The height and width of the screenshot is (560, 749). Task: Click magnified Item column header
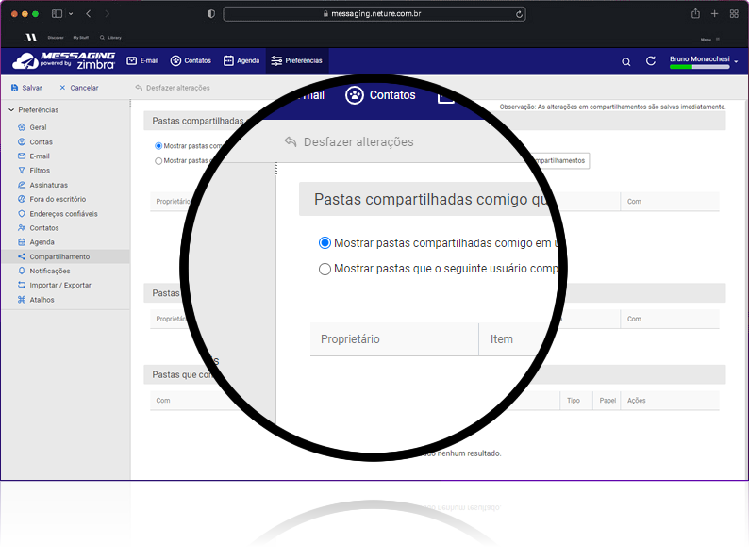[x=502, y=339]
